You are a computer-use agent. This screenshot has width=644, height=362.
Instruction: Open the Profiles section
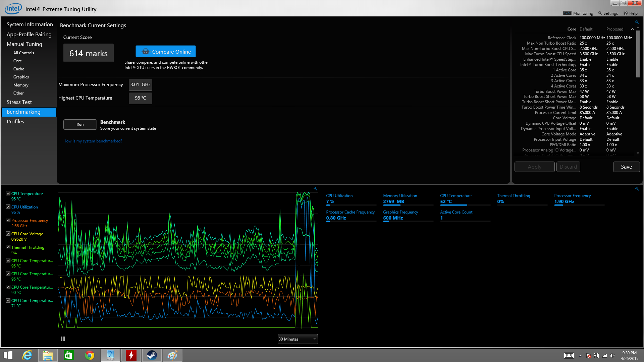15,121
